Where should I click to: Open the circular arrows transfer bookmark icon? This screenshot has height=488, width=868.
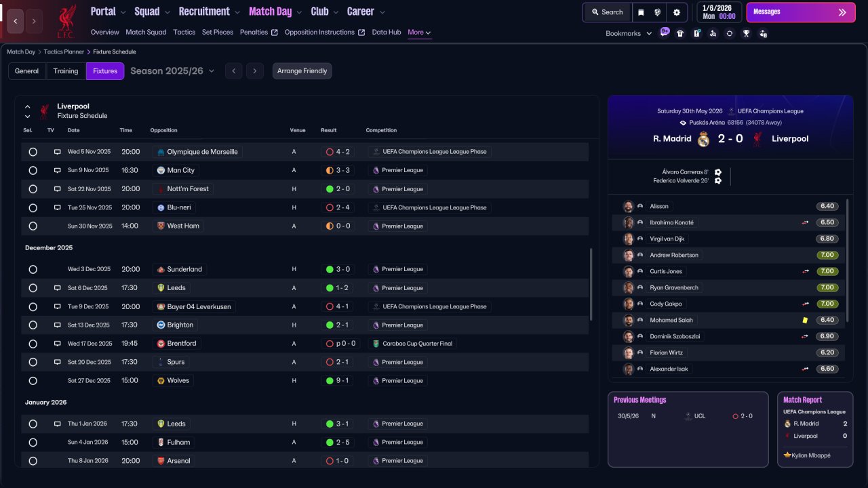click(730, 33)
